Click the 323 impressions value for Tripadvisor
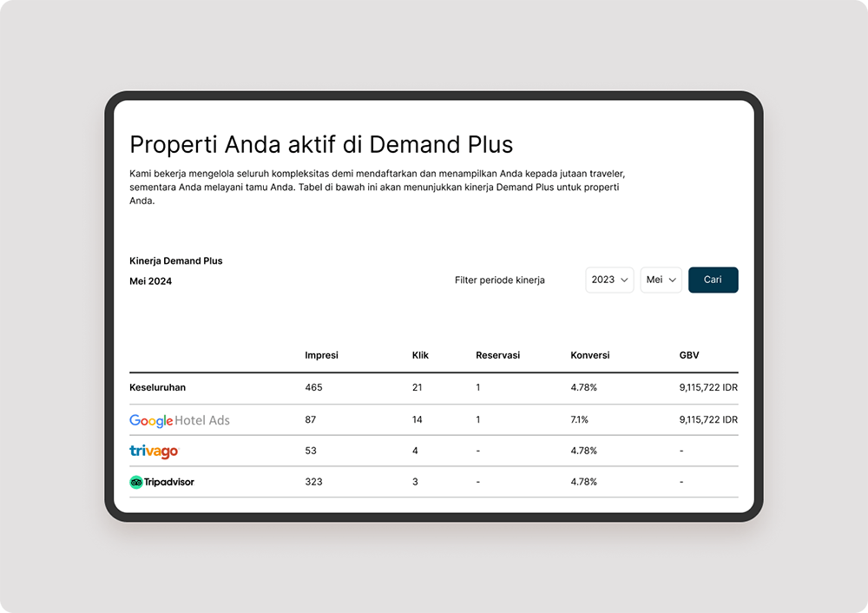The image size is (868, 613). point(313,481)
